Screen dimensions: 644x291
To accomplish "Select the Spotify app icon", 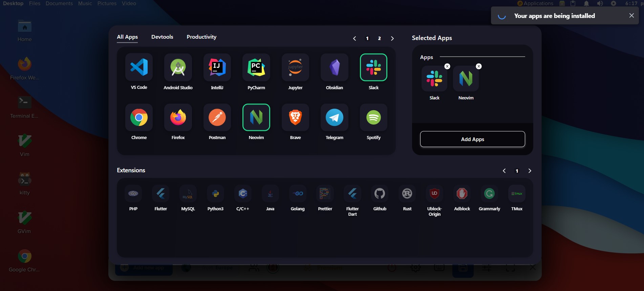I will (x=373, y=117).
